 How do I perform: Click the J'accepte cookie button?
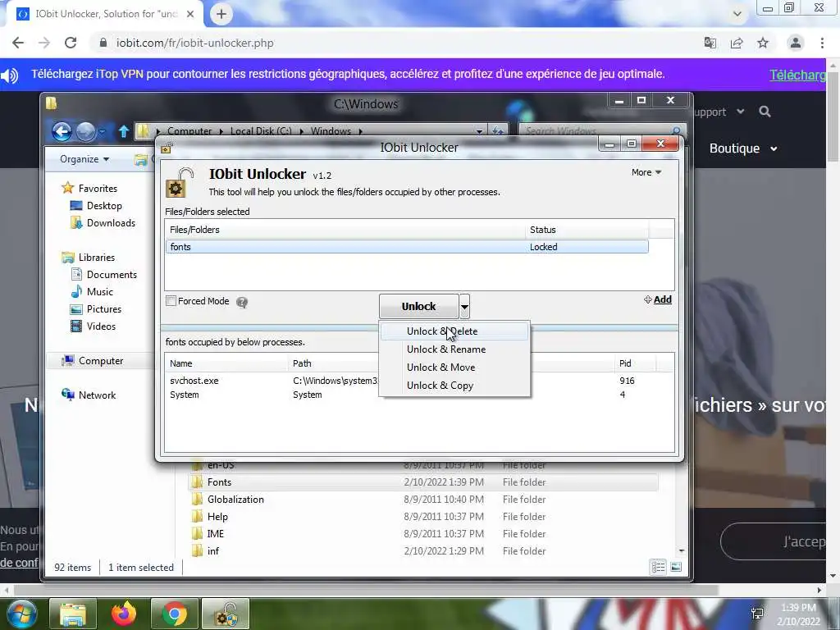coord(774,541)
